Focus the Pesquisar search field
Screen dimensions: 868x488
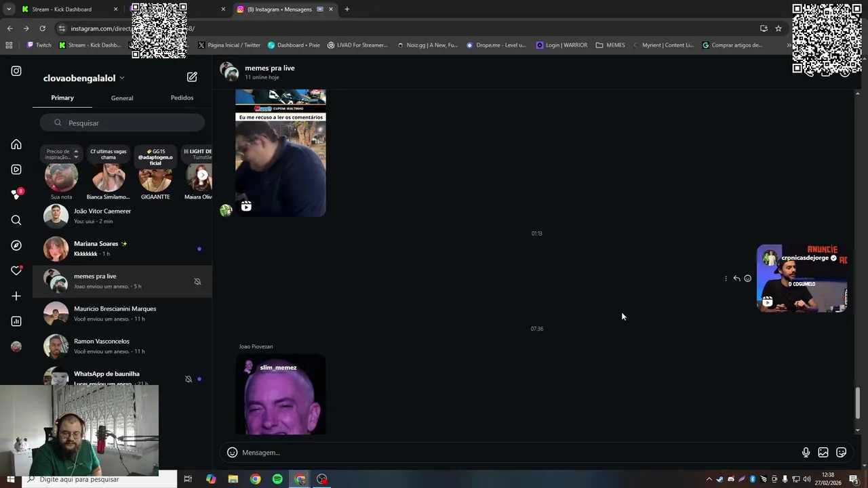pyautogui.click(x=122, y=123)
